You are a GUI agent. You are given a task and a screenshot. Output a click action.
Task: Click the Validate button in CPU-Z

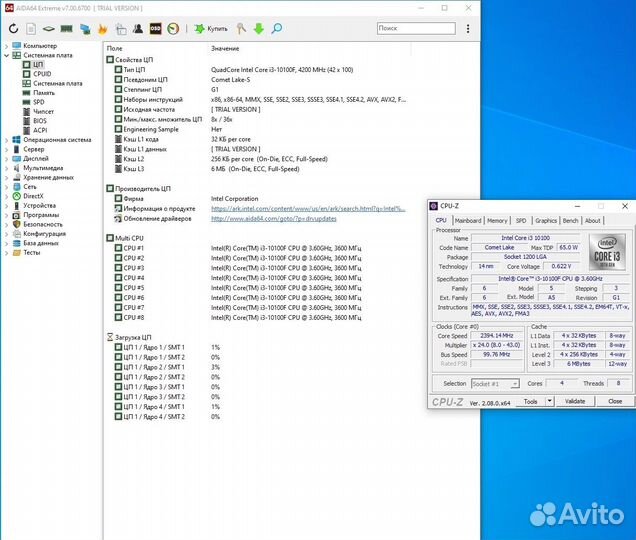[575, 401]
